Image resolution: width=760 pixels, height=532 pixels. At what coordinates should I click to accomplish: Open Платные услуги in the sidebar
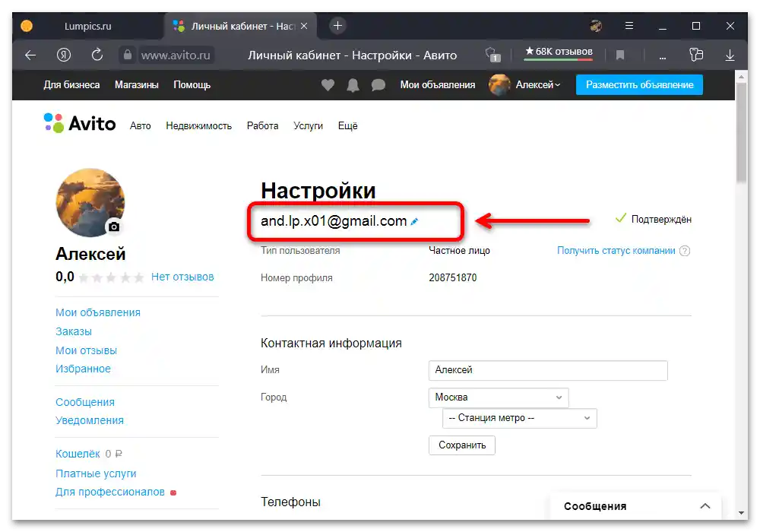pos(96,473)
